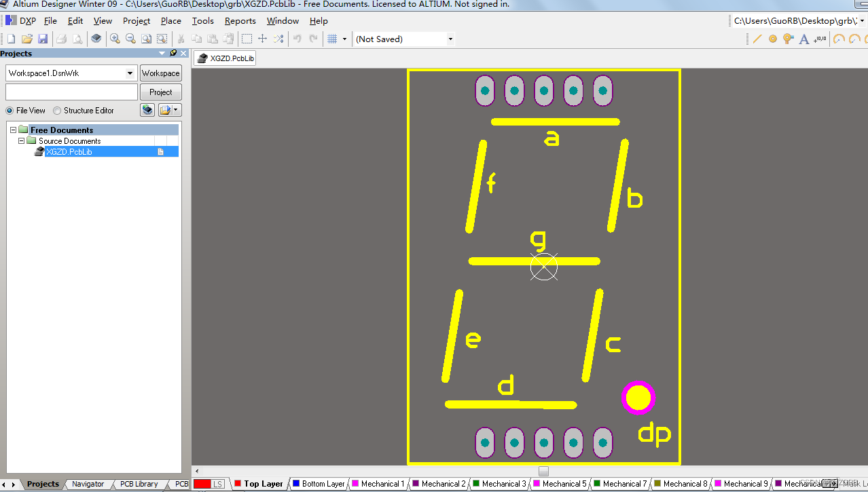The height and width of the screenshot is (492, 868).
Task: Open the Place menu
Action: pyautogui.click(x=170, y=20)
